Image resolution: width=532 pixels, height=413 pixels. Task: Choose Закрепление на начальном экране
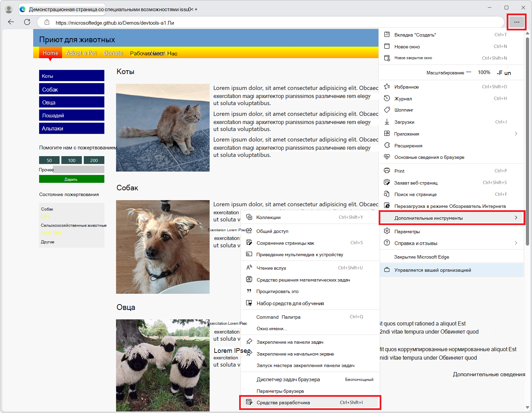tap(310, 354)
